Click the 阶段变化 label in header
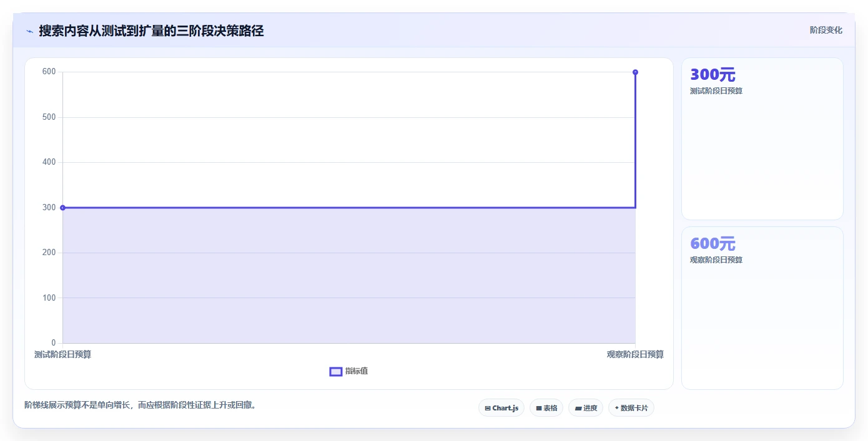868x441 pixels. [x=826, y=31]
